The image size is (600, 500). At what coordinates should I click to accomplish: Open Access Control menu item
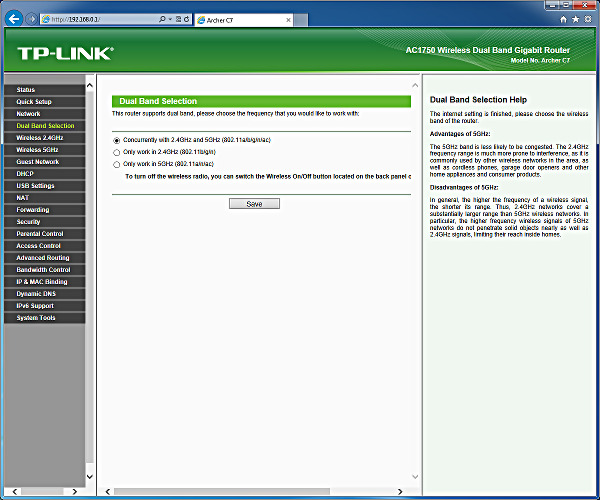(x=45, y=246)
